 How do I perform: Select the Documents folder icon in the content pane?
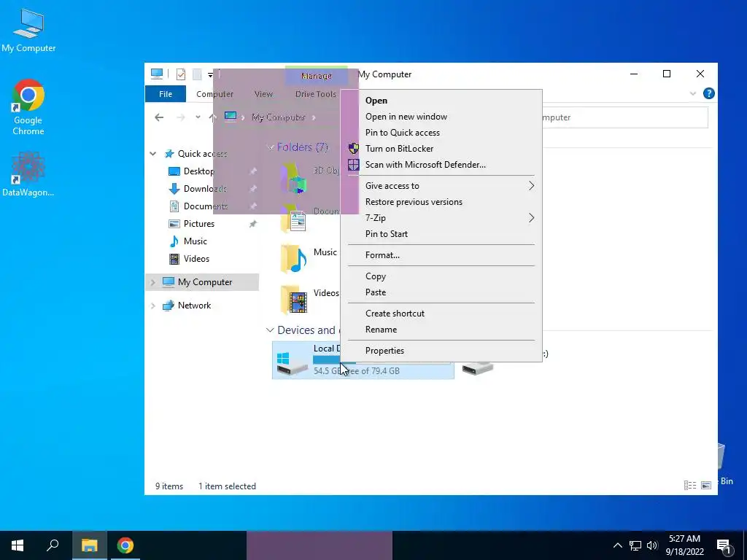(x=293, y=219)
